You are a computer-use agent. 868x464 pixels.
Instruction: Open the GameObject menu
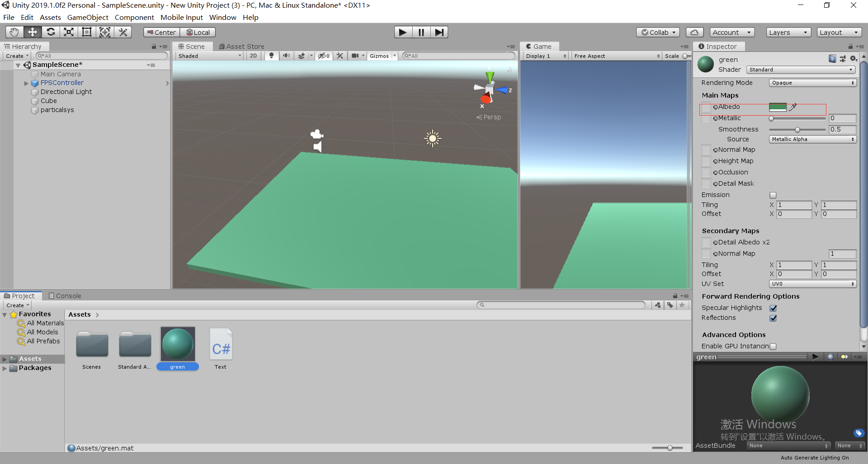88,17
